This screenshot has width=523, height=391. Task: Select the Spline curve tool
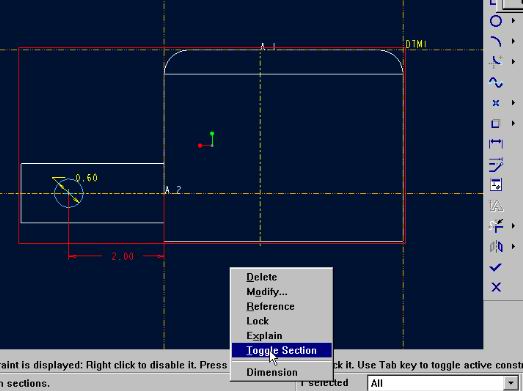coord(496,82)
